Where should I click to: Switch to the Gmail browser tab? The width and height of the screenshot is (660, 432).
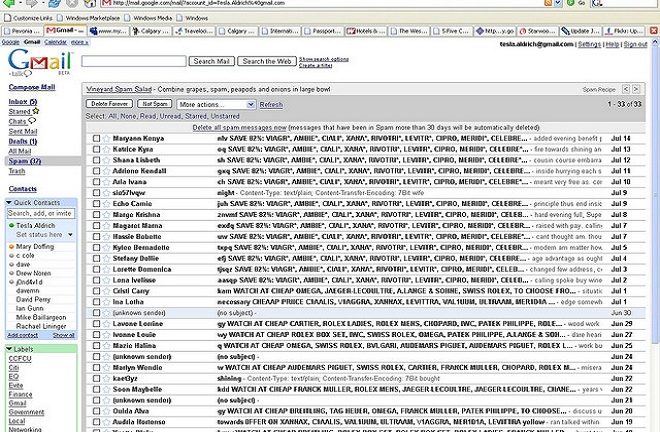point(65,31)
